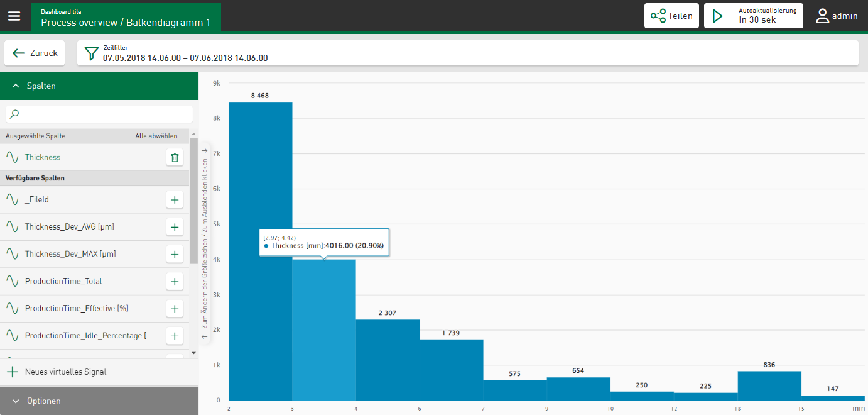
Task: Click the column search field
Action: [x=99, y=114]
